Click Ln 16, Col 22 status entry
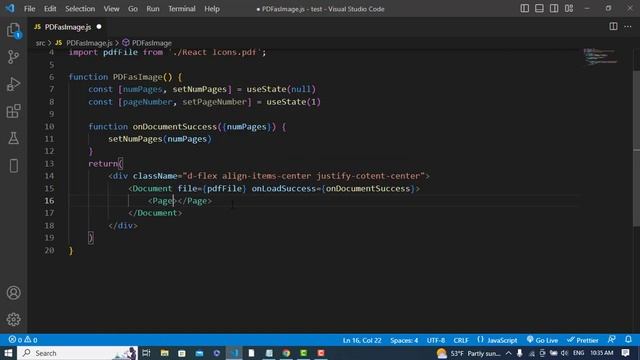Viewport: 640px width, 360px height. [362, 340]
